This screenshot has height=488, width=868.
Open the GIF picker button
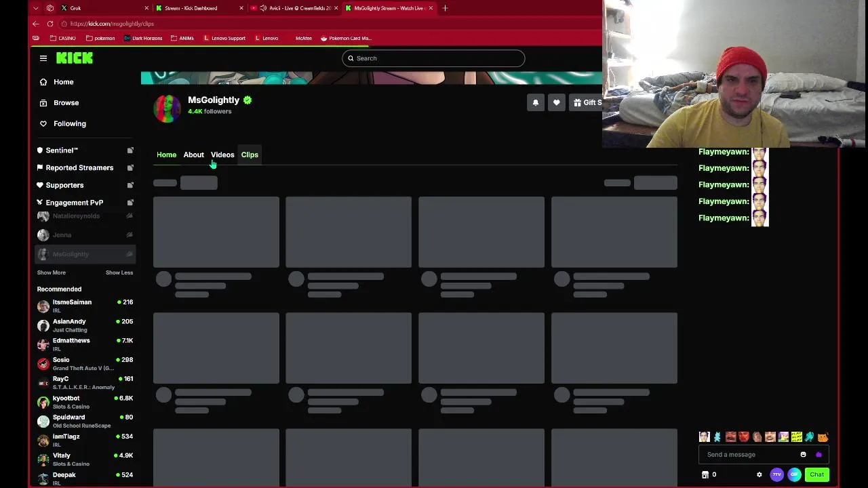(x=794, y=474)
